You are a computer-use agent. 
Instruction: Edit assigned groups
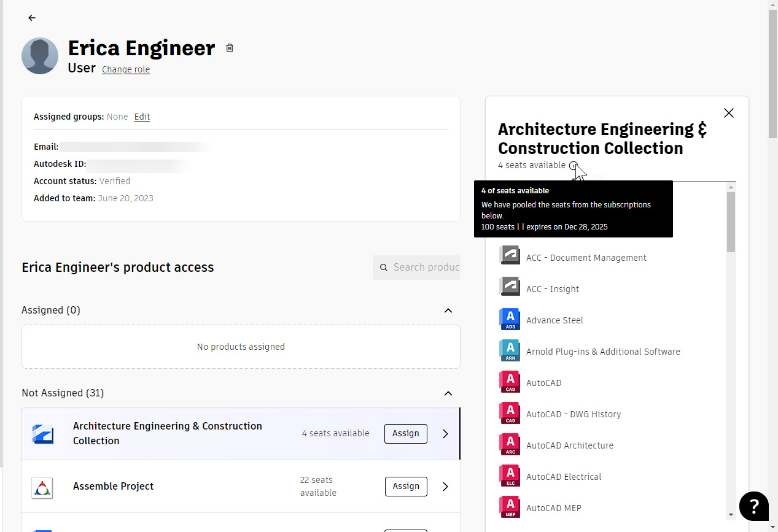142,117
